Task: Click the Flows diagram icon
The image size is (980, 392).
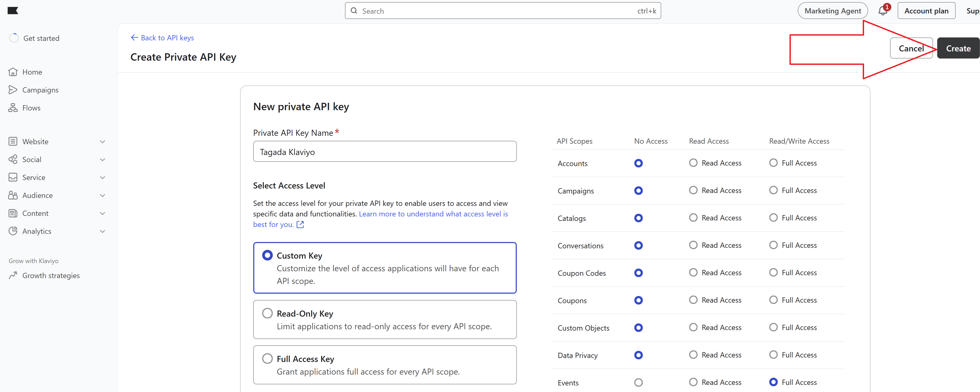Action: point(13,108)
